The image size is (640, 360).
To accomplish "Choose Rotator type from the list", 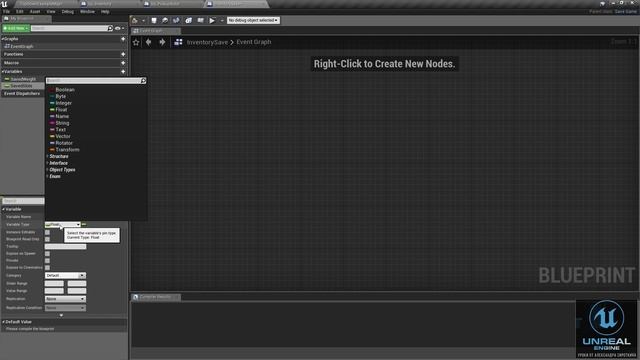I will click(x=64, y=143).
